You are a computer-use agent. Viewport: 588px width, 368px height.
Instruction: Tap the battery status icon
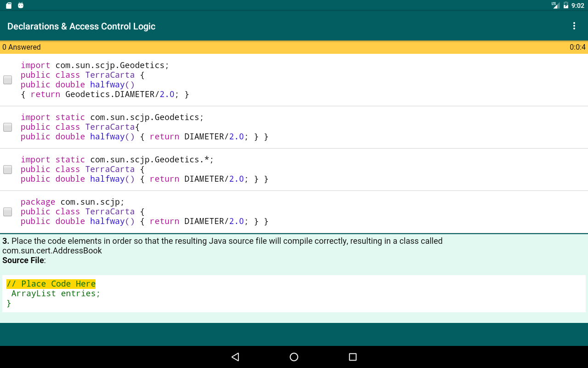[x=566, y=6]
